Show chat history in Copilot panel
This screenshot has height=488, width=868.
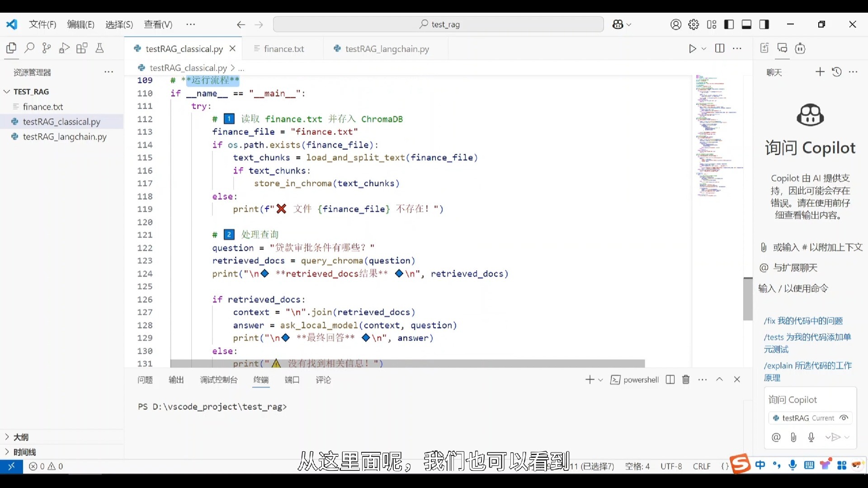tap(837, 72)
